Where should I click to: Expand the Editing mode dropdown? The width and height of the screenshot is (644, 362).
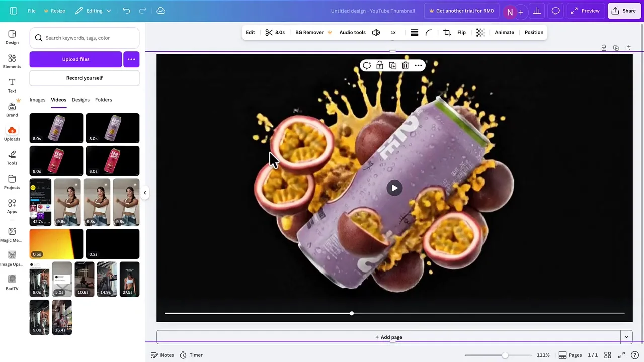pyautogui.click(x=93, y=11)
